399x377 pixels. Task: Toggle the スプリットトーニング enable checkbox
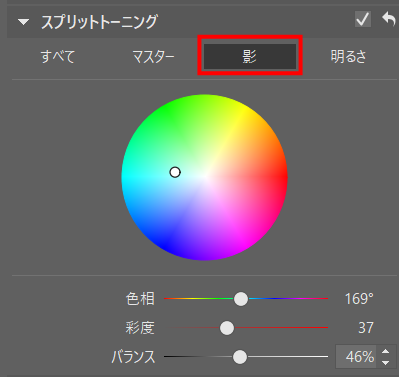(x=363, y=19)
